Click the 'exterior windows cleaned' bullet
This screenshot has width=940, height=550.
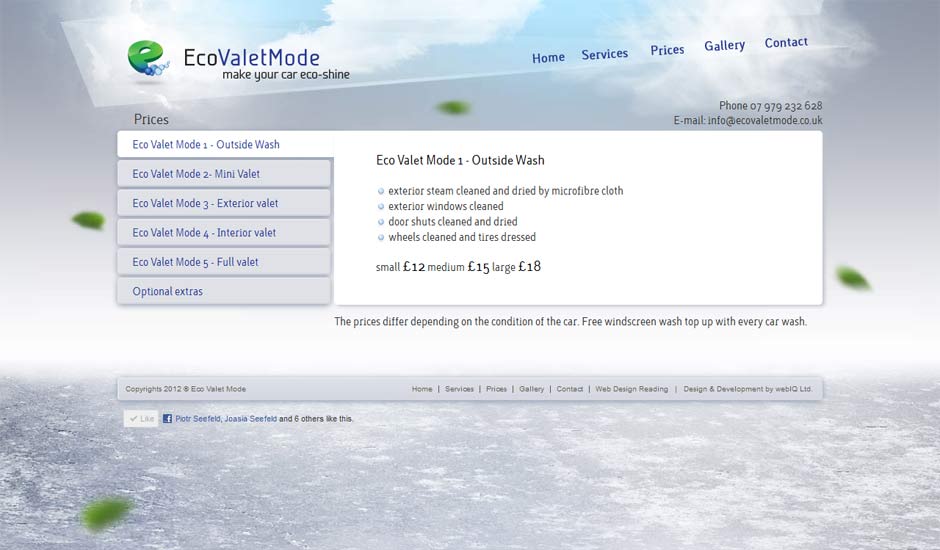pos(445,206)
